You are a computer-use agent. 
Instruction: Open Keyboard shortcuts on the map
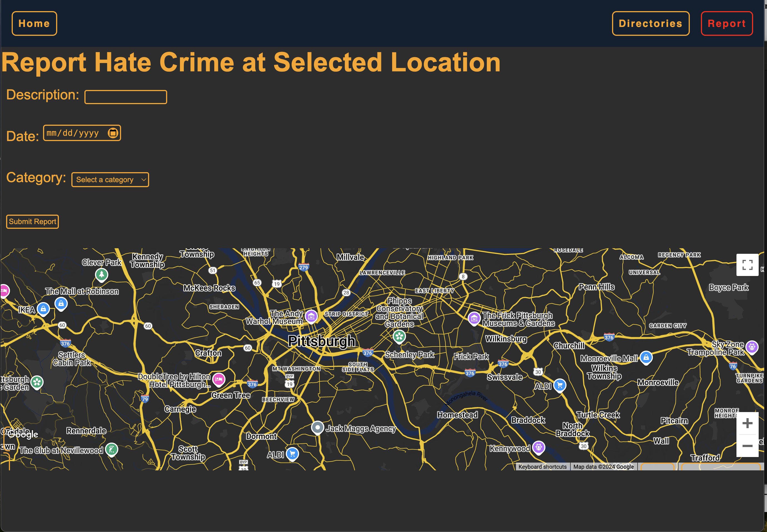pos(542,467)
